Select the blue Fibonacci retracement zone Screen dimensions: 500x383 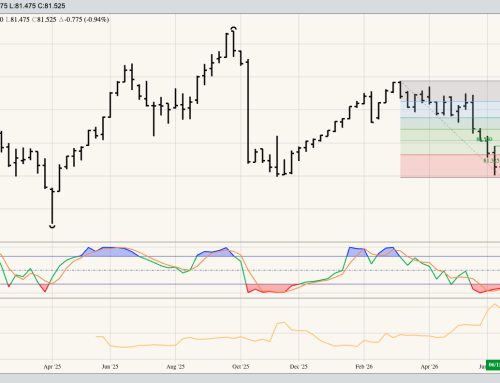point(450,109)
